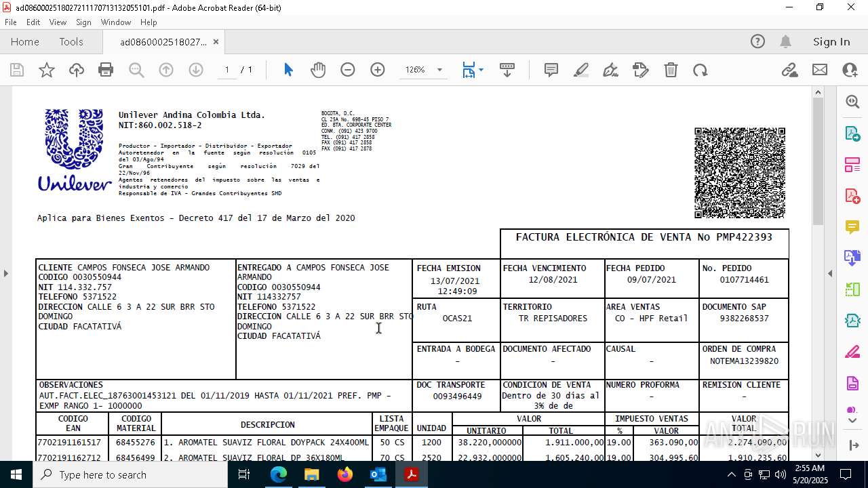Zoom out with the minus button
The width and height of the screenshot is (868, 488).
tap(348, 70)
